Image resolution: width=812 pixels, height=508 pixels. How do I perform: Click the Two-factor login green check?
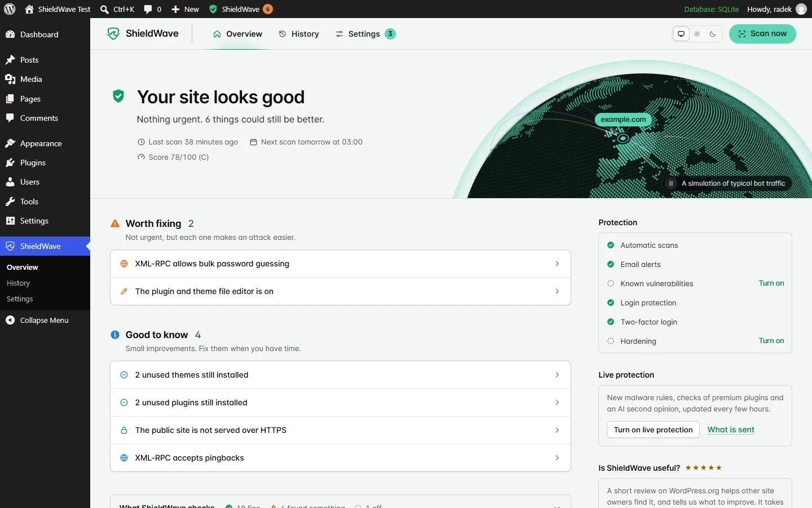611,322
